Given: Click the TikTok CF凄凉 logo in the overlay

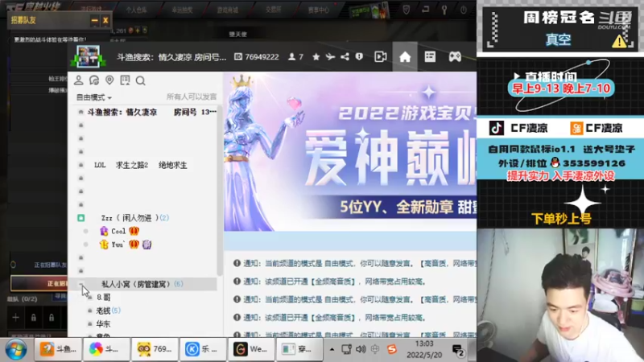Looking at the screenshot, I should point(497,128).
